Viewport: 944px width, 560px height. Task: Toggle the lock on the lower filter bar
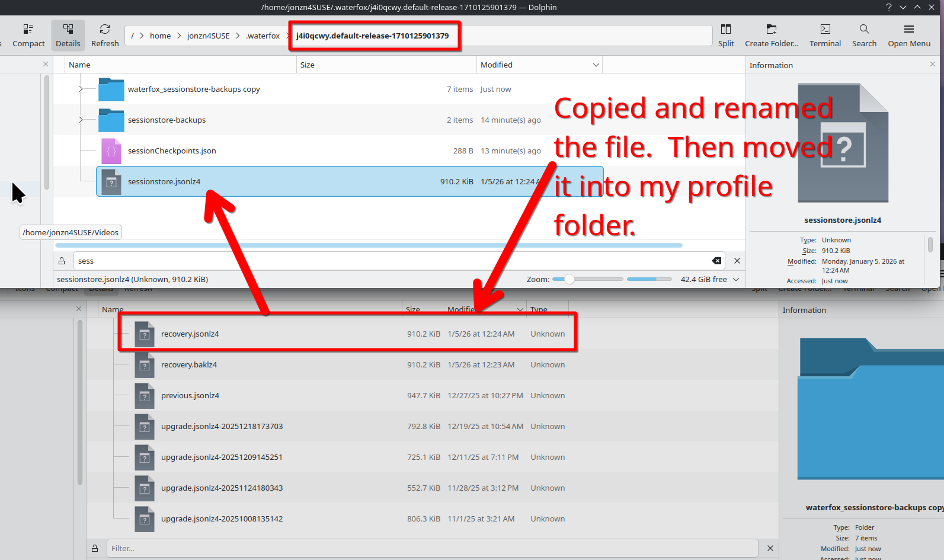pos(95,548)
